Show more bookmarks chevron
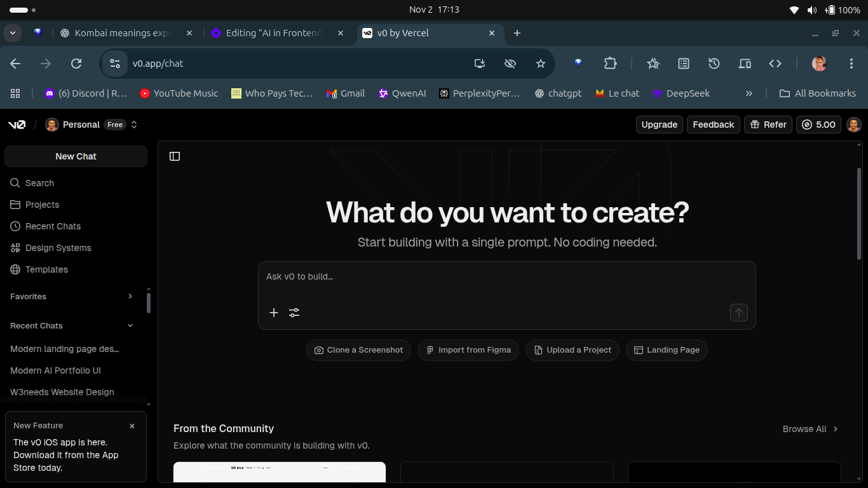The height and width of the screenshot is (488, 868). (x=749, y=93)
